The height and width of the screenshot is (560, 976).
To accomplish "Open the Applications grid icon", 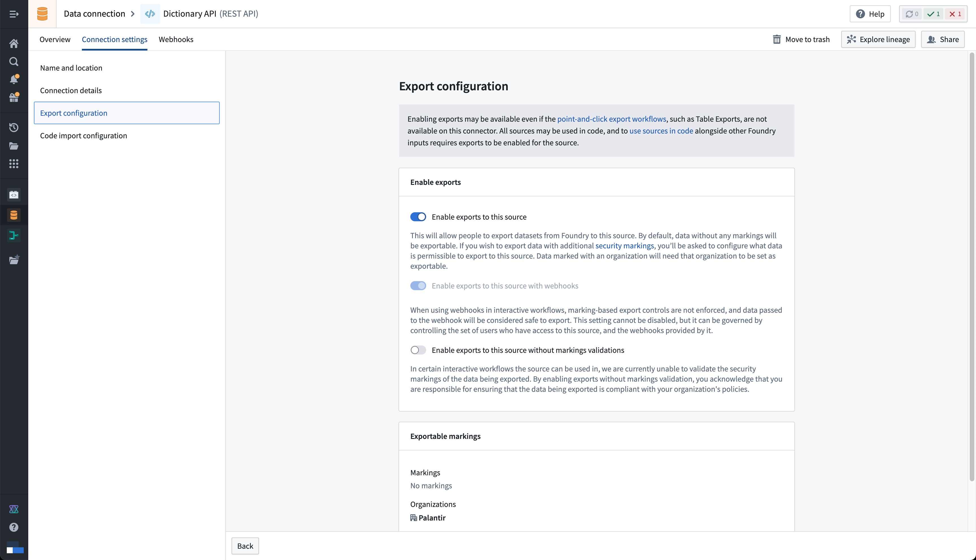I will pyautogui.click(x=14, y=164).
